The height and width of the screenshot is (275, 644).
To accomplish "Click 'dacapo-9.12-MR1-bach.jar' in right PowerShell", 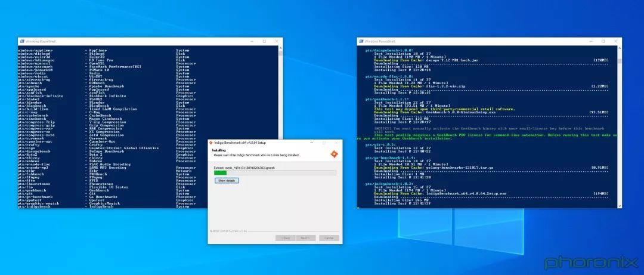I will [452, 60].
